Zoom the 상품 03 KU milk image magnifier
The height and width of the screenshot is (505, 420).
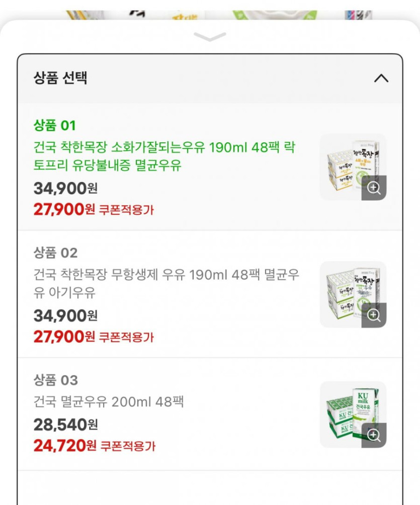[x=374, y=435]
